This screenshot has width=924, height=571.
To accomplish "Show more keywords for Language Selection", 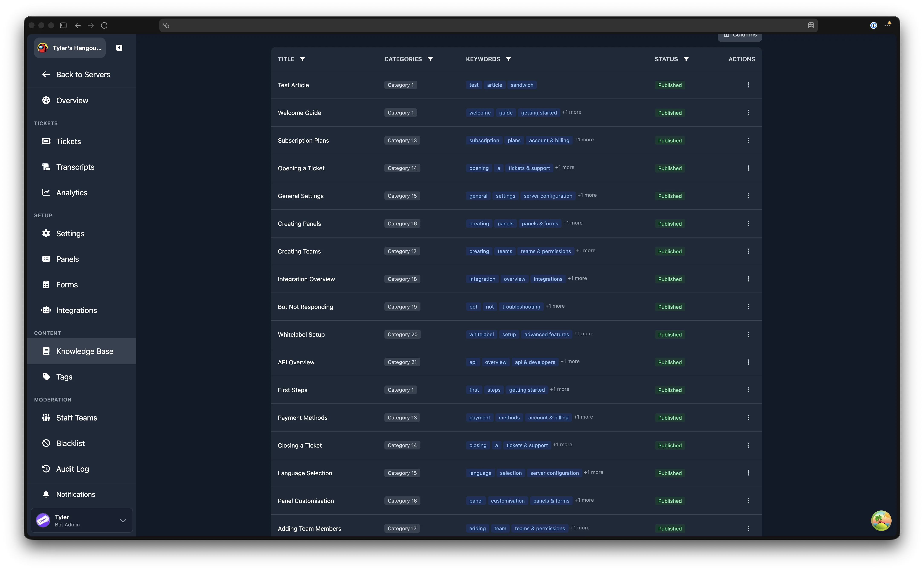I will (x=593, y=472).
